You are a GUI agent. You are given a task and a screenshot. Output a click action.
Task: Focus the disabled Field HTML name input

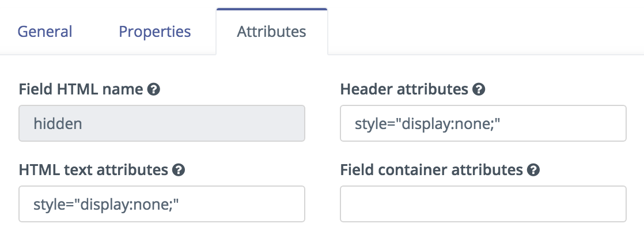162,123
